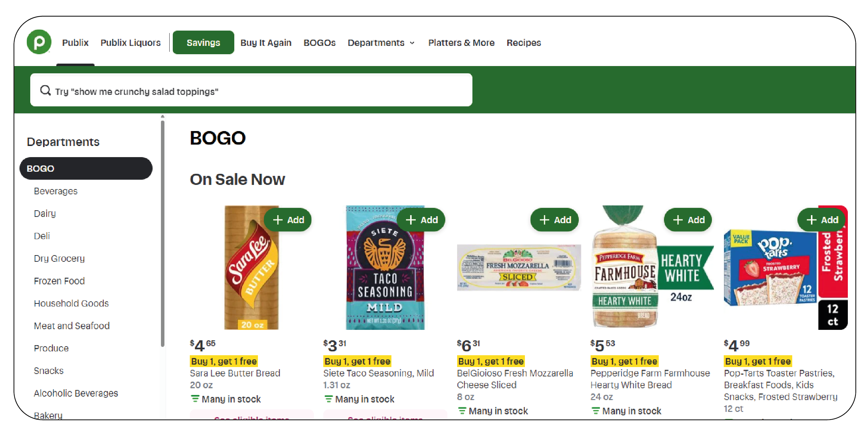Add Pepperidge Farm Hearty White Bread
This screenshot has width=868, height=431.
688,220
